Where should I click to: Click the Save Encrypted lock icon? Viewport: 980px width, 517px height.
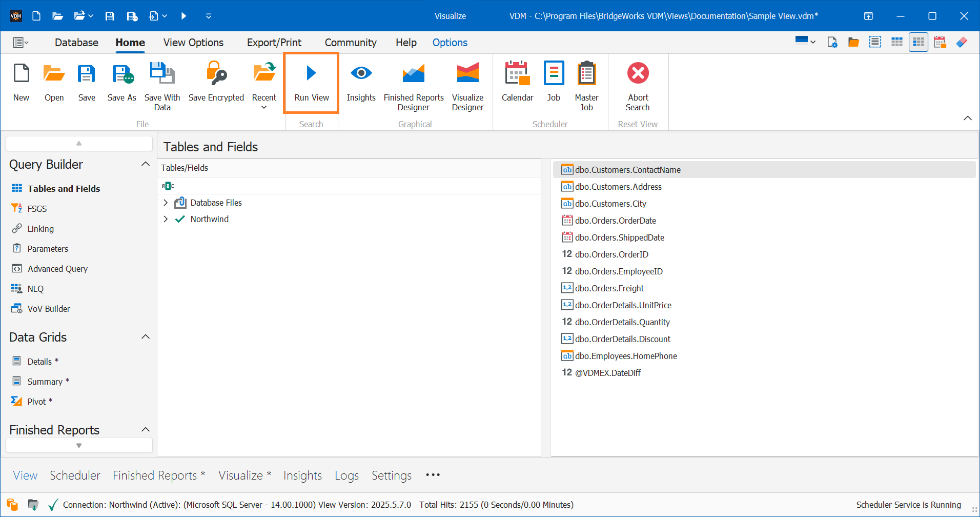(x=216, y=74)
